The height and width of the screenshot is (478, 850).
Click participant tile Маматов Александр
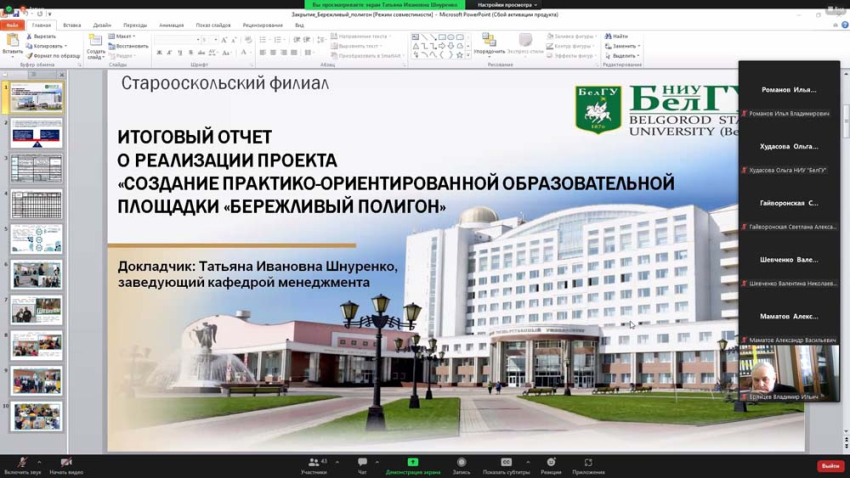click(x=789, y=317)
